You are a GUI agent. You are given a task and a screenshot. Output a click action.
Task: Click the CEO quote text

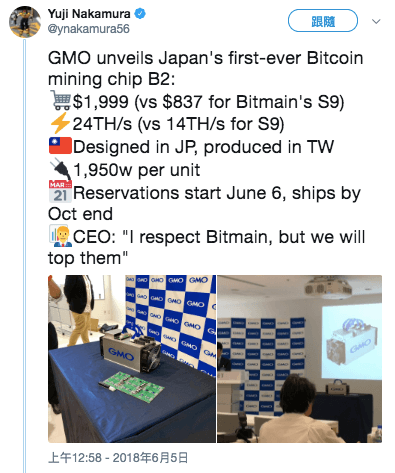point(207,247)
